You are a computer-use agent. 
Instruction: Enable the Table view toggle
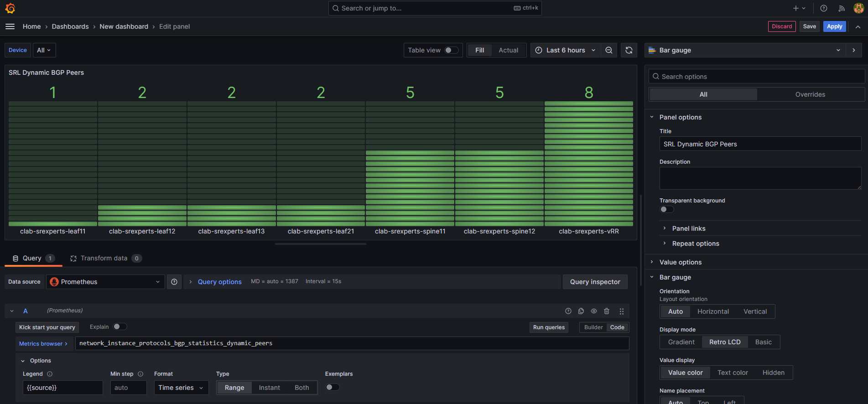451,50
